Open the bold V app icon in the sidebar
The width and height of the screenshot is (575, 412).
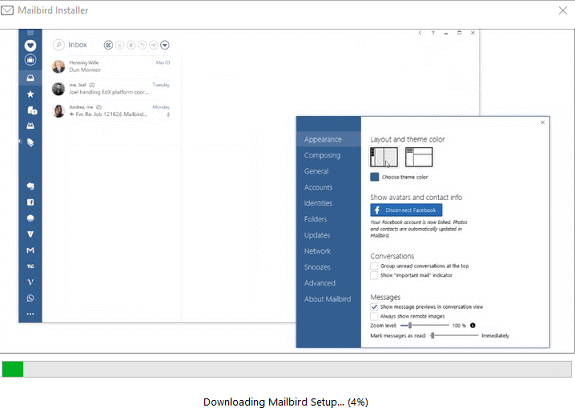coord(30,234)
